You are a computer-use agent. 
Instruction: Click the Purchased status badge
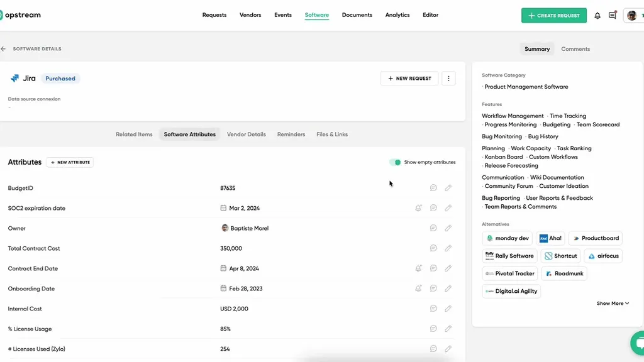coord(60,79)
